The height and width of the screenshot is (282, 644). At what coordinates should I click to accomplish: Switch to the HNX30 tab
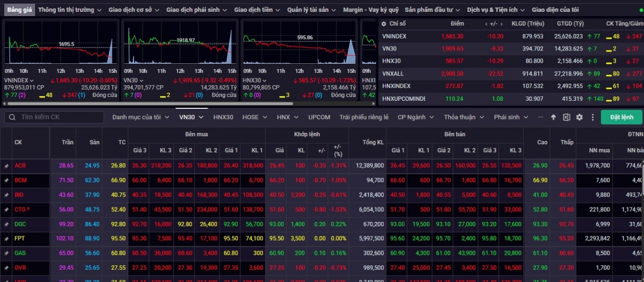point(223,117)
